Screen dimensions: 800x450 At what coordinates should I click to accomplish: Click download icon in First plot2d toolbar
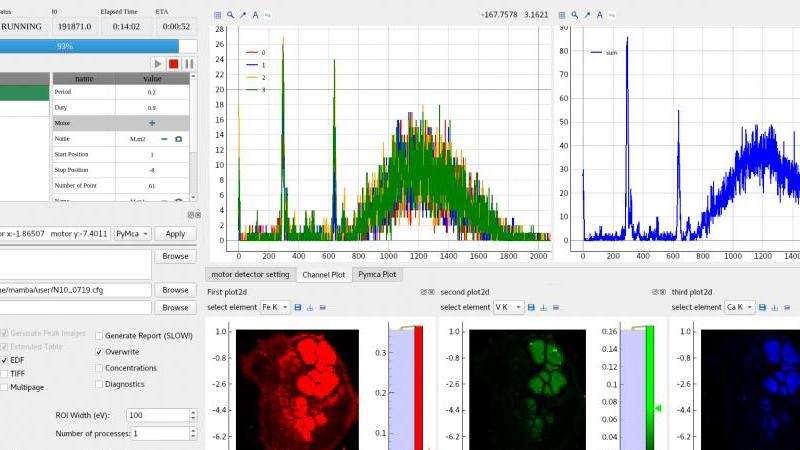click(310, 307)
